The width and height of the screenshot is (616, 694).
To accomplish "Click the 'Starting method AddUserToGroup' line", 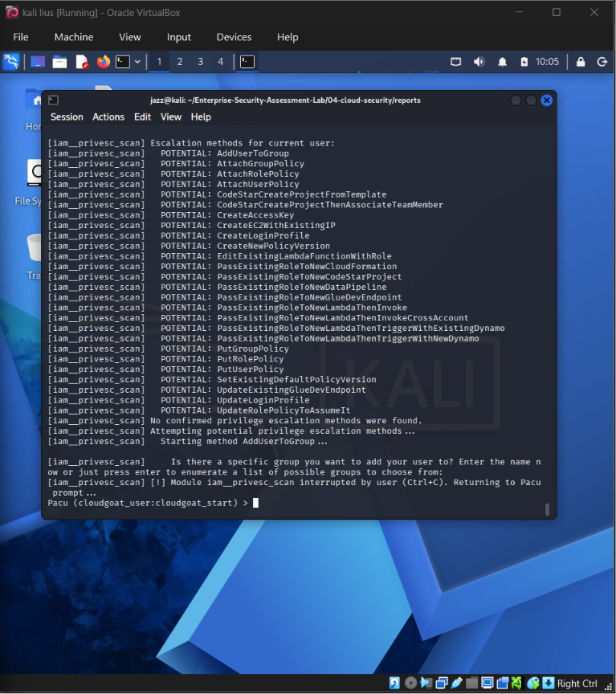I will coord(244,441).
